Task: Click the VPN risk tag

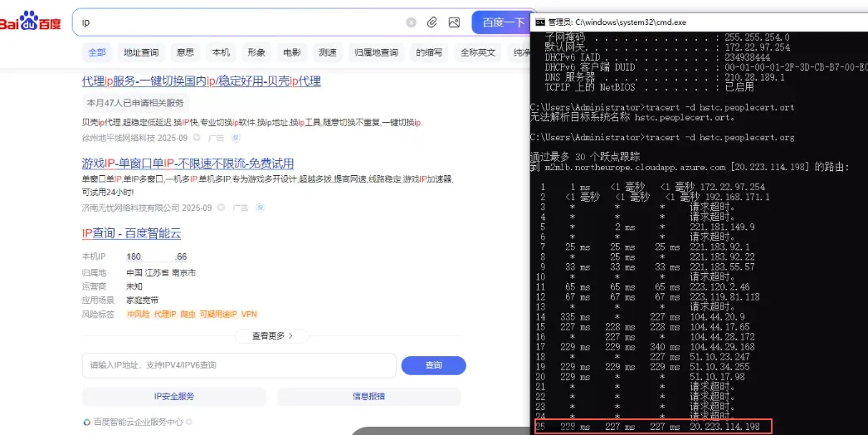Action: point(249,314)
